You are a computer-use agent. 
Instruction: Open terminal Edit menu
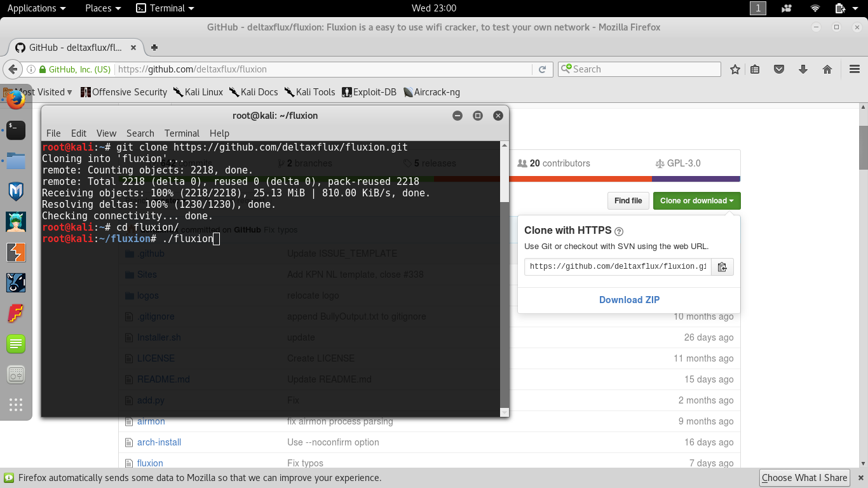(79, 133)
